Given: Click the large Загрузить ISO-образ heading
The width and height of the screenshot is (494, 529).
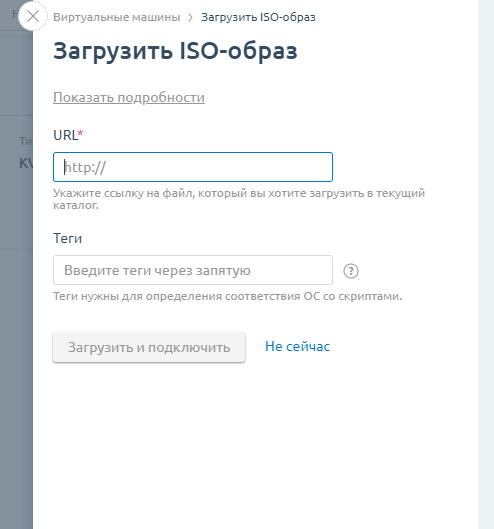Looking at the screenshot, I should coord(175,51).
